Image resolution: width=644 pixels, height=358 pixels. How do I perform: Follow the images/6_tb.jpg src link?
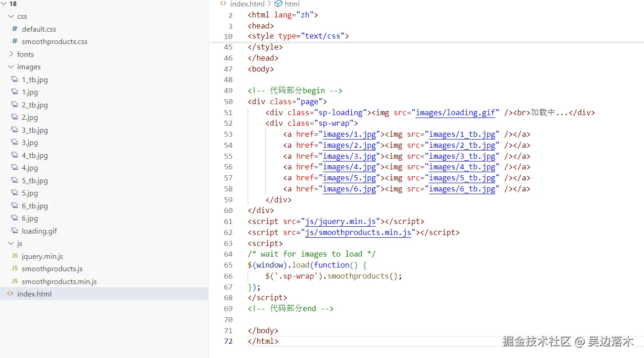(x=462, y=189)
